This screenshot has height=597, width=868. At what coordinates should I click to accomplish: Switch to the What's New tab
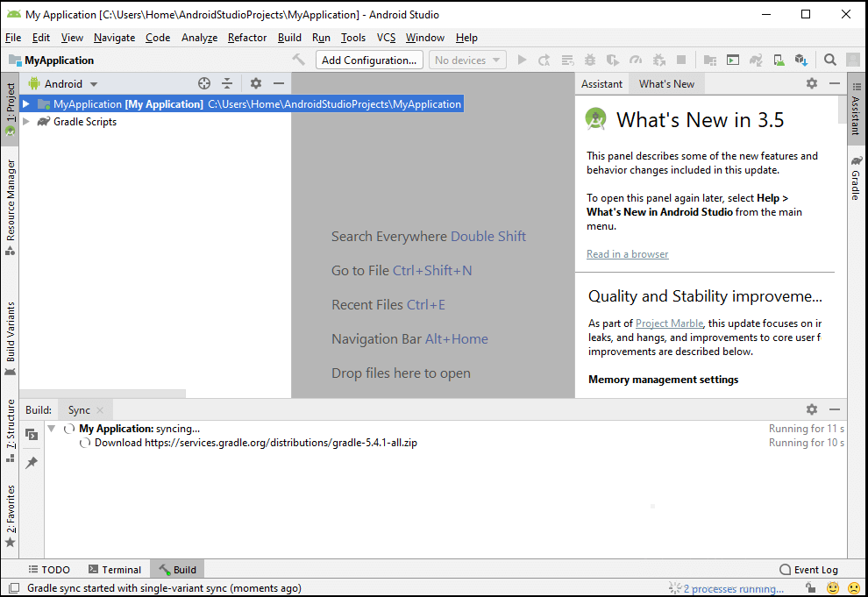[666, 83]
